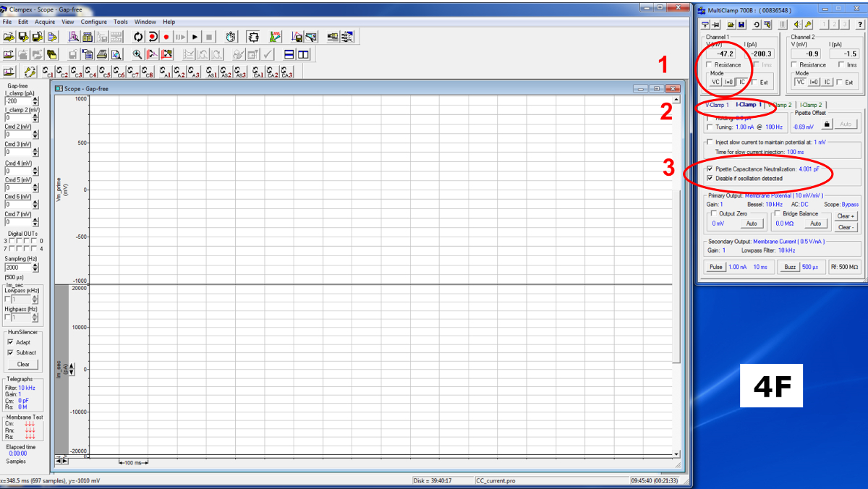Image resolution: width=868 pixels, height=489 pixels.
Task: Click the I_clamp (pA) value stepper arrows
Action: click(x=35, y=101)
